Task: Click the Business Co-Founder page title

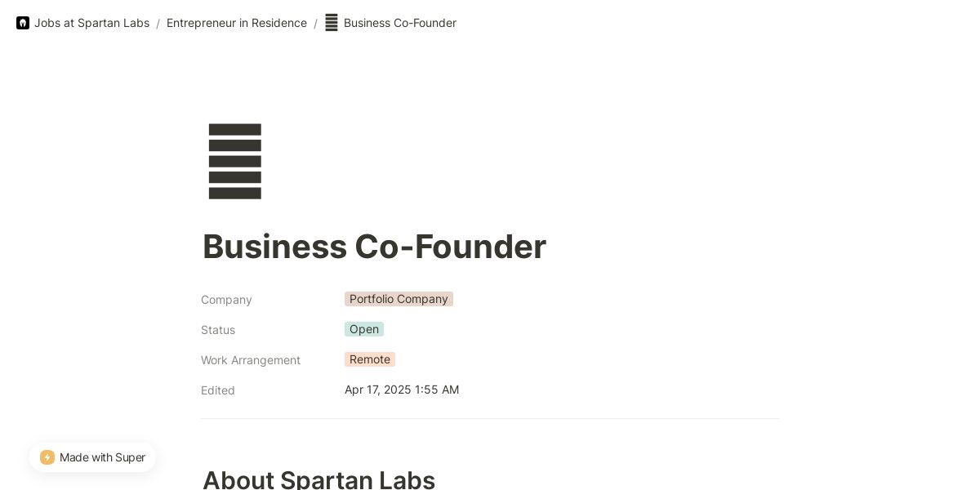Action: 374,247
